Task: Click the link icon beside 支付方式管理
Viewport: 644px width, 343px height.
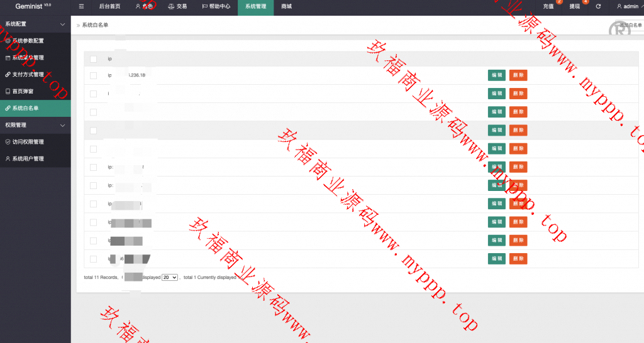Action: pyautogui.click(x=8, y=74)
